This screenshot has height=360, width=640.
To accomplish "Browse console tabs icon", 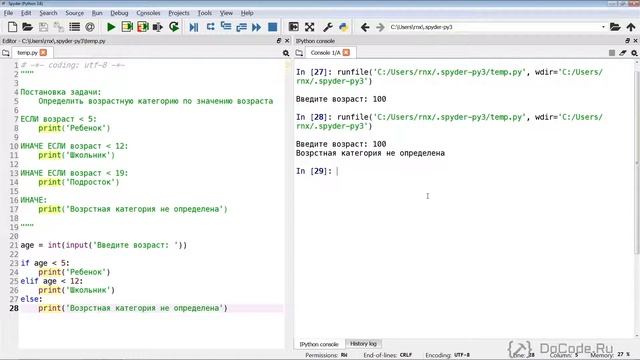I will 299,53.
